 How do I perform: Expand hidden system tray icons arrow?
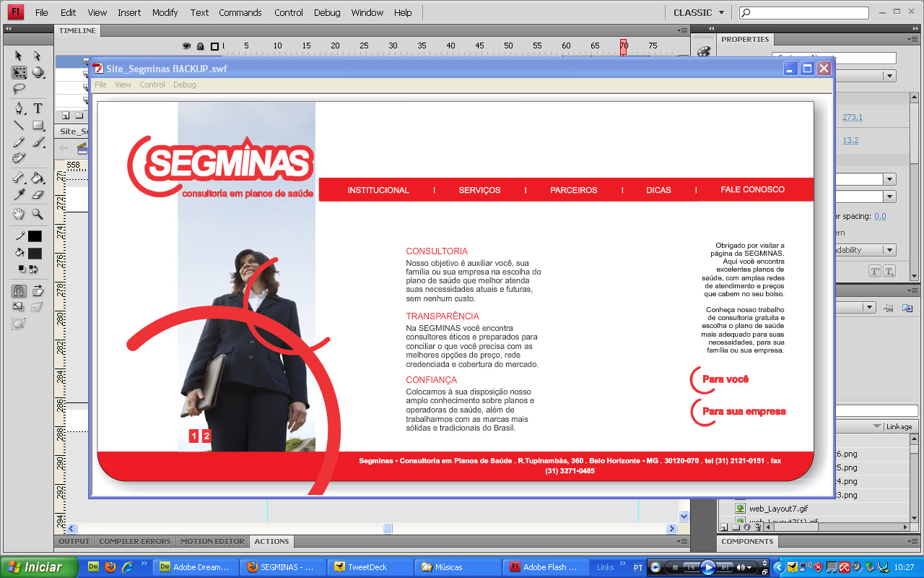coord(778,567)
